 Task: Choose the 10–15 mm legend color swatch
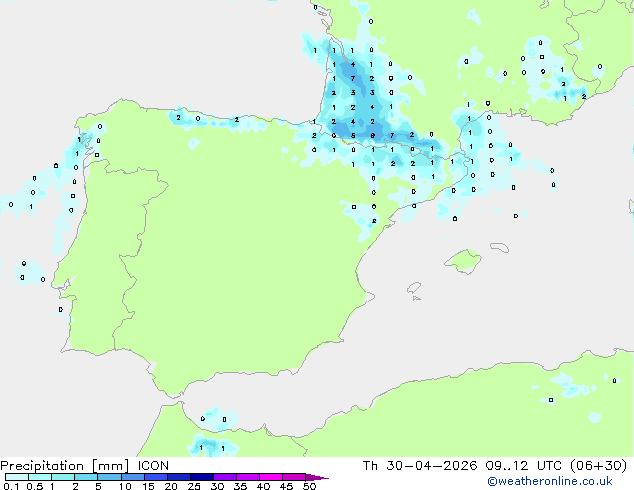click(132, 477)
